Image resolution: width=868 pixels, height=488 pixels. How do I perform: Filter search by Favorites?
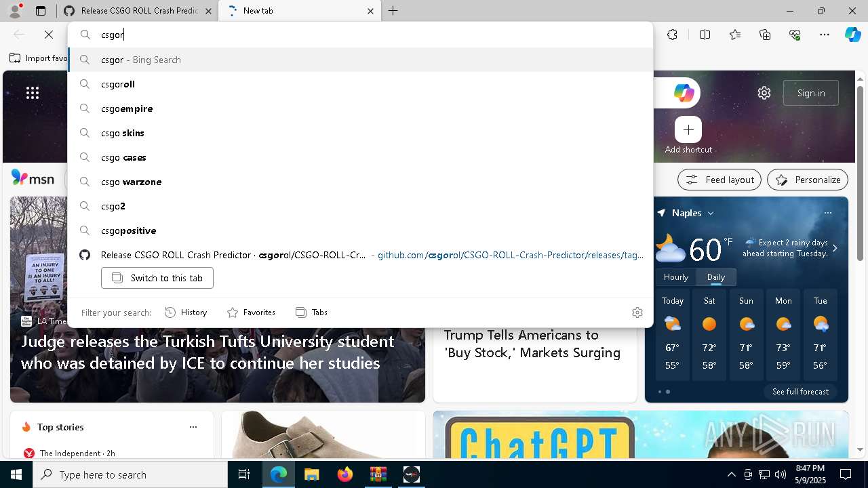point(251,312)
